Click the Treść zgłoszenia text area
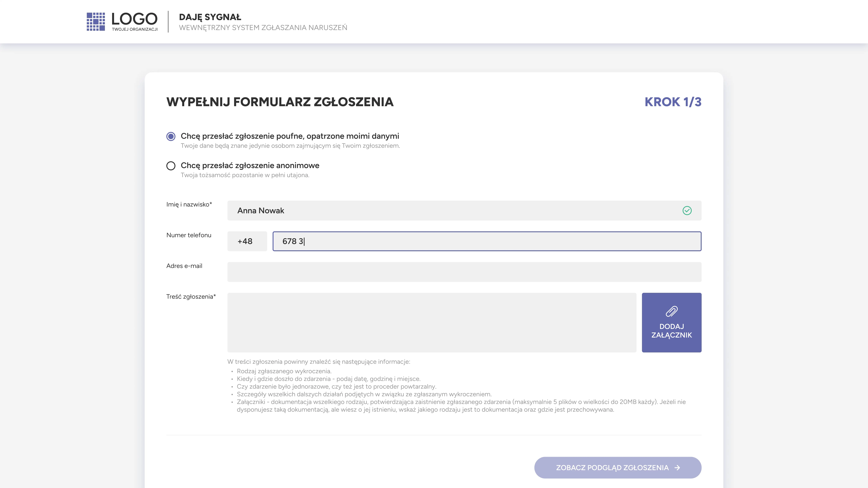This screenshot has width=868, height=488. click(432, 322)
